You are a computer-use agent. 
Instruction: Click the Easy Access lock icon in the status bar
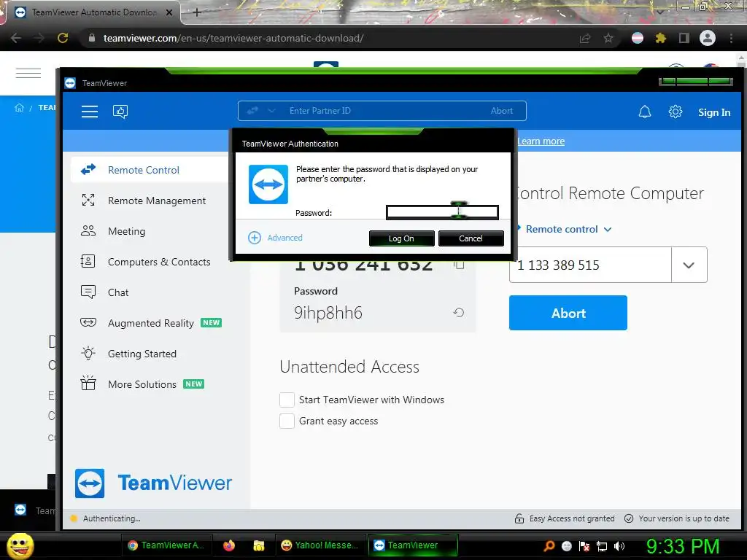[x=519, y=518]
